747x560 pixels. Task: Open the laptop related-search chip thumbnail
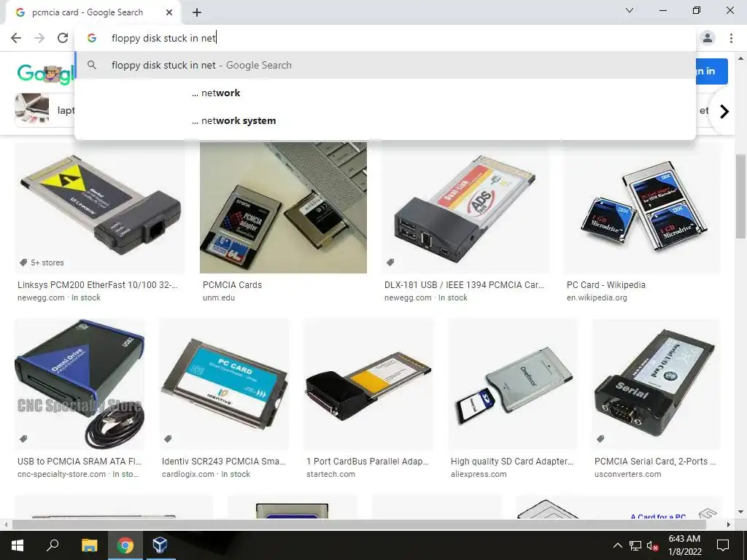click(x=32, y=109)
